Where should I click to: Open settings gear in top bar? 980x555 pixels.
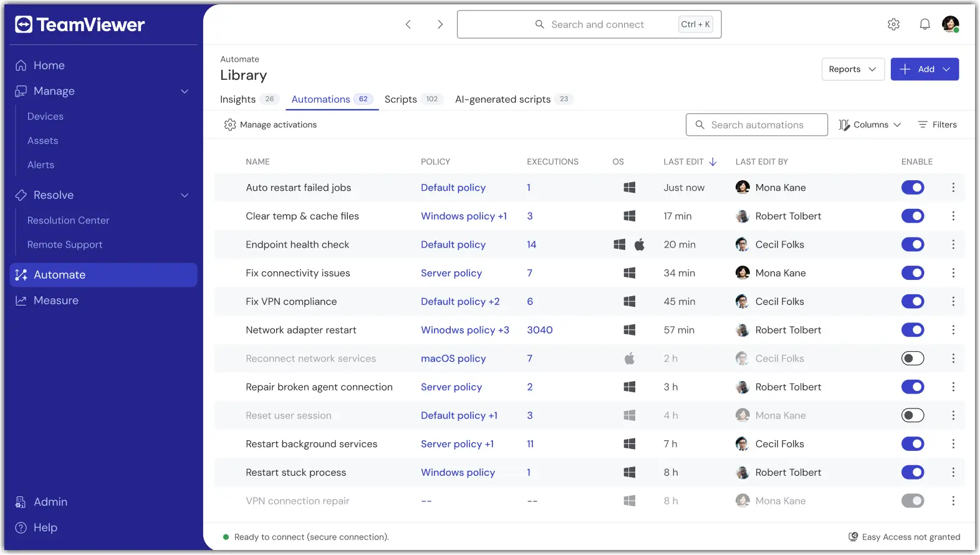(x=893, y=24)
